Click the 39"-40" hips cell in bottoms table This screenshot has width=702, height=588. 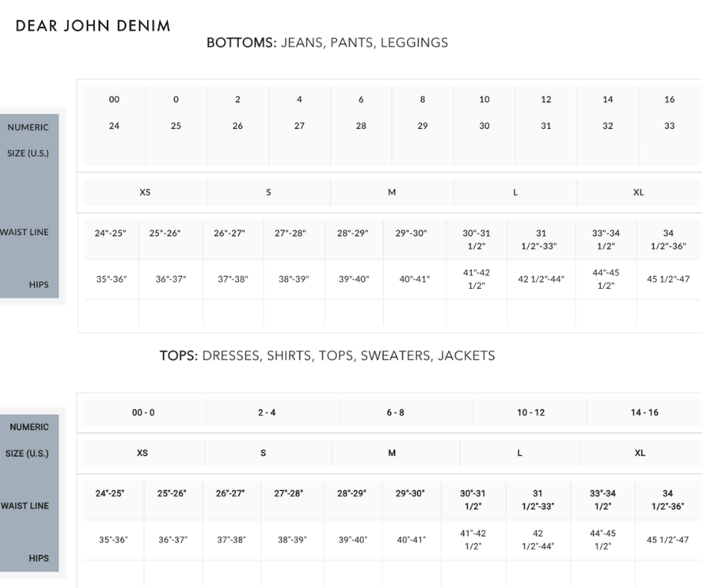[x=352, y=280]
